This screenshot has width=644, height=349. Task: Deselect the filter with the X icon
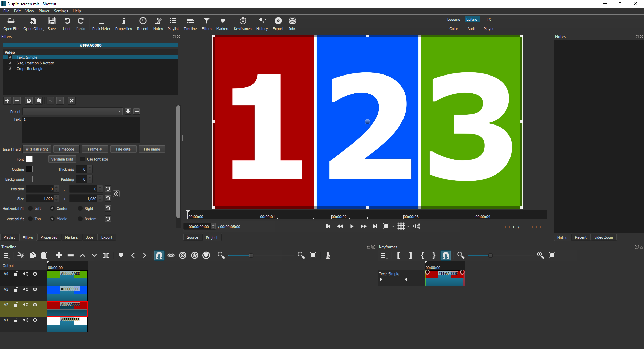tap(72, 101)
